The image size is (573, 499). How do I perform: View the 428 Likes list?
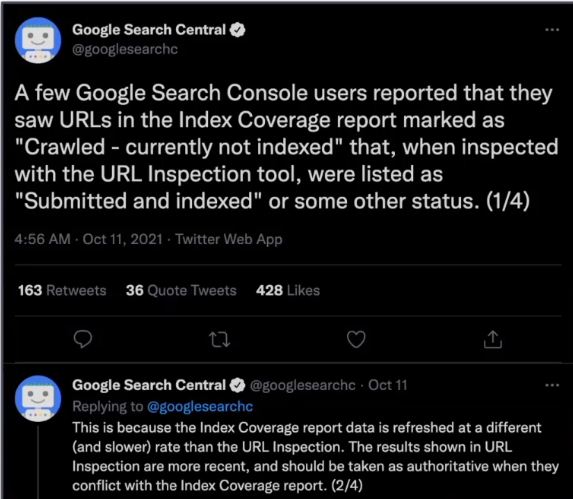click(x=288, y=290)
